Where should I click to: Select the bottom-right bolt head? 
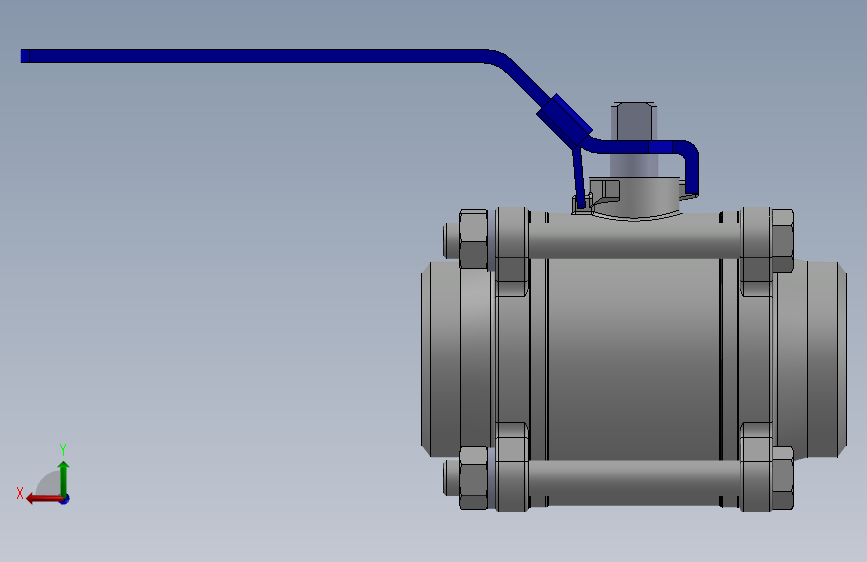coord(782,478)
